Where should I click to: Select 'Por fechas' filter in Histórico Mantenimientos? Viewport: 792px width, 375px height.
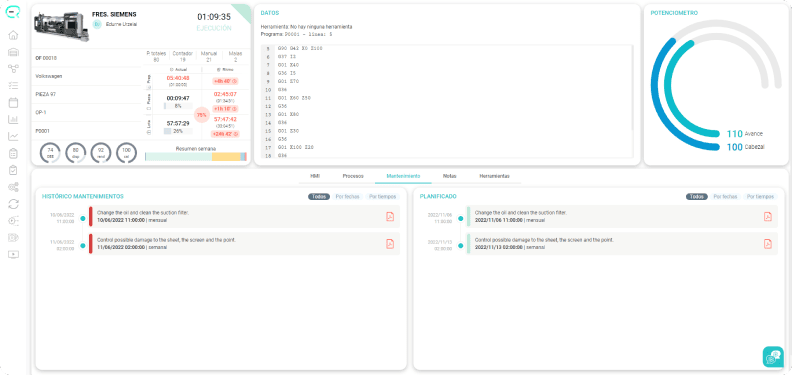click(348, 197)
